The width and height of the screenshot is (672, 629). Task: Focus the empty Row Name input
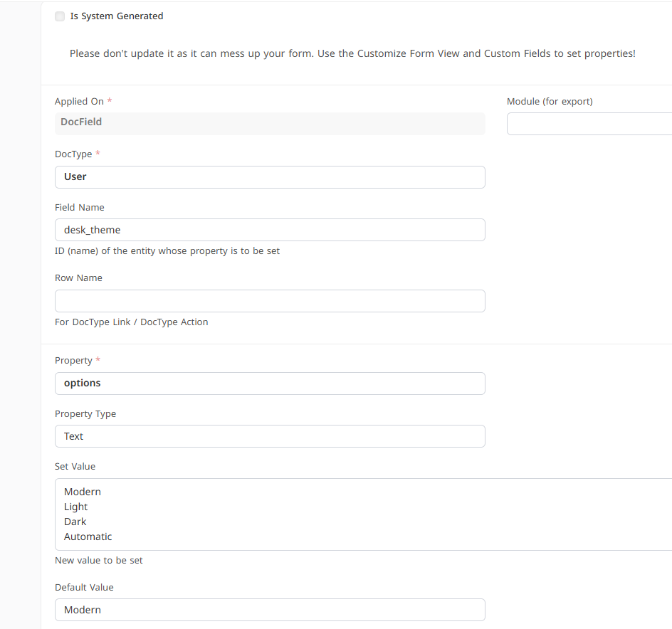(x=270, y=301)
